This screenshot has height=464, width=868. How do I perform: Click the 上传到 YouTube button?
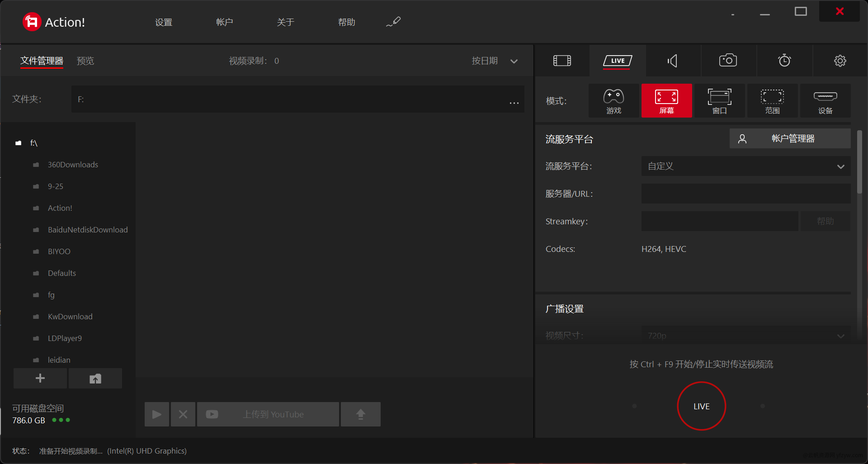click(x=268, y=414)
